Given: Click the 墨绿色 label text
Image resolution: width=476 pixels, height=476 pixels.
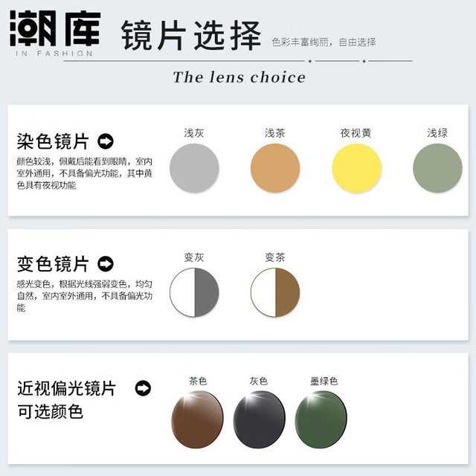Looking at the screenshot, I should point(324,381).
